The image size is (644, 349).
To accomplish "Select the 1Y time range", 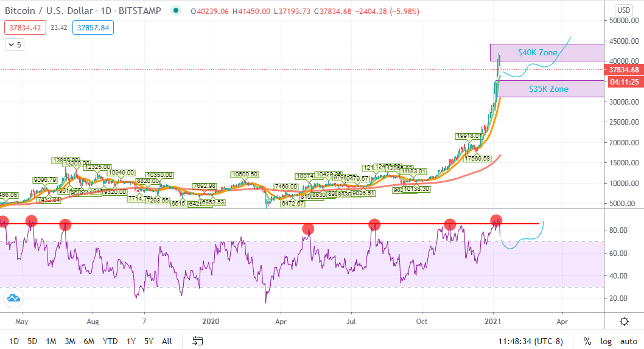I will (x=131, y=341).
